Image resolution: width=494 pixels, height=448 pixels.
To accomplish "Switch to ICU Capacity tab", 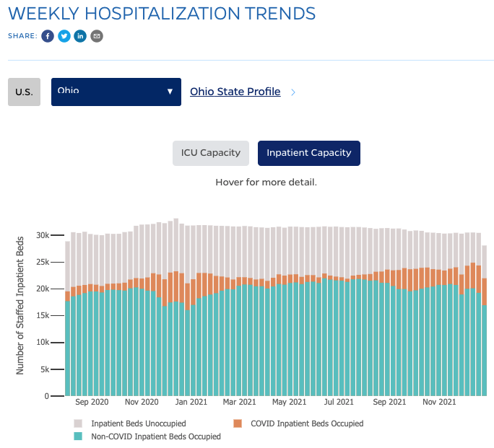I will (x=211, y=153).
